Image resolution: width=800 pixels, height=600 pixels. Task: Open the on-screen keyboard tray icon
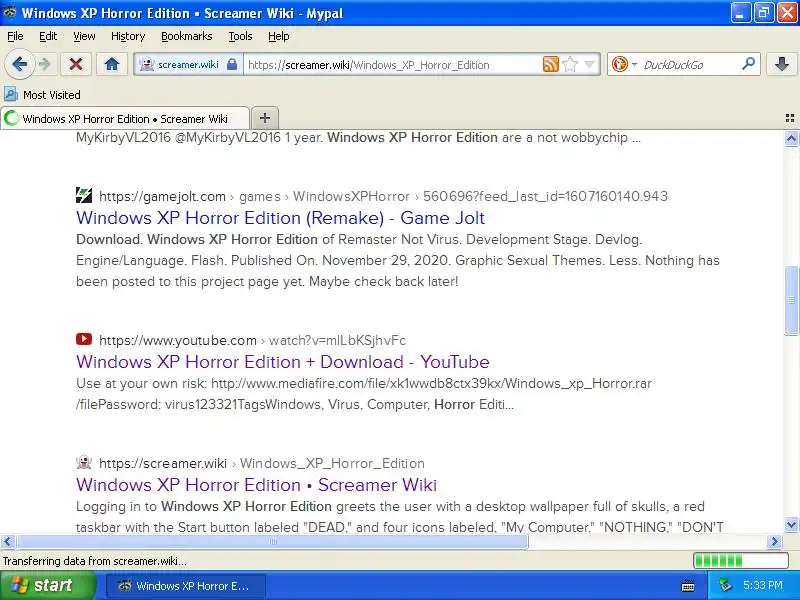pos(688,586)
